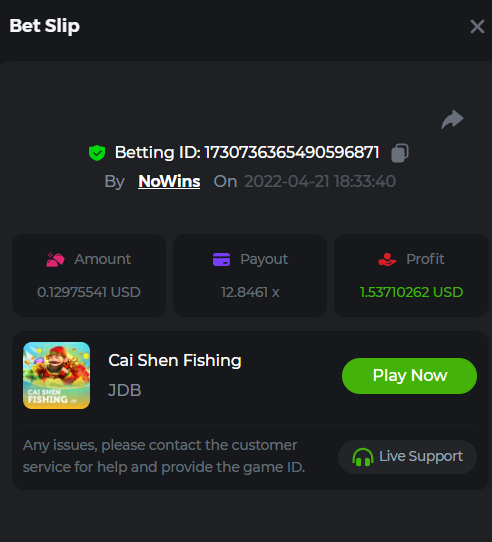492x542 pixels.
Task: Click the Cai Shen Fishing game title
Action: 175,361
